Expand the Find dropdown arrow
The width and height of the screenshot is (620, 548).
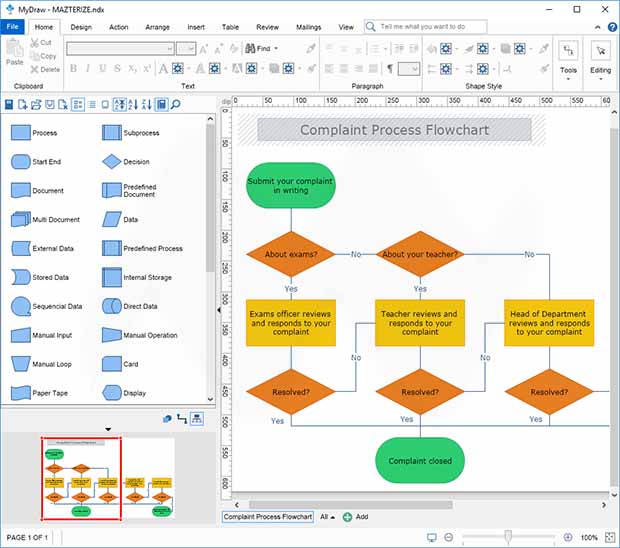[x=276, y=49]
